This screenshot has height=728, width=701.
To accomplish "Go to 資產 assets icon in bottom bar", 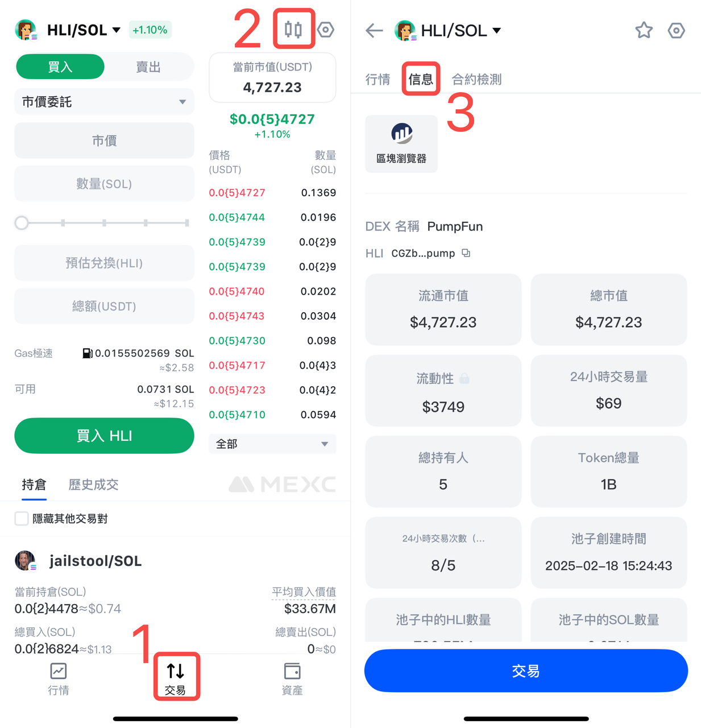I will pos(292,679).
